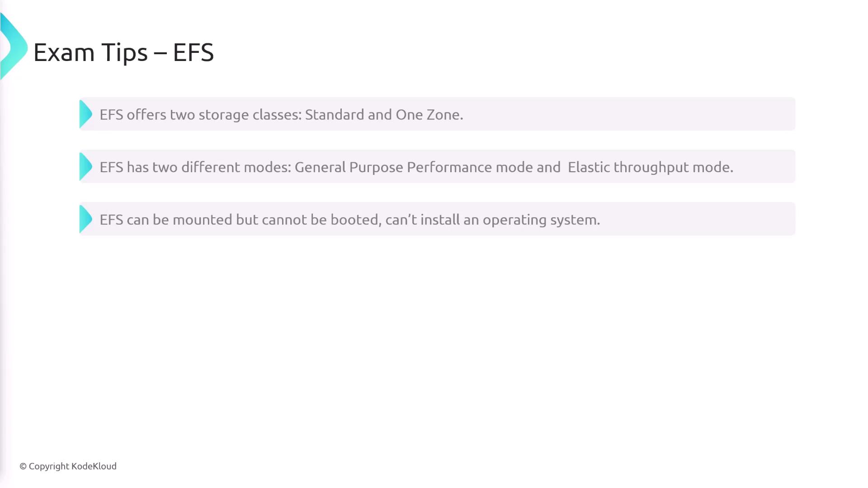Screen dimensions: 868x488
Task: Click the arrow bullet beside the EFS modes tip
Action: 85,167
